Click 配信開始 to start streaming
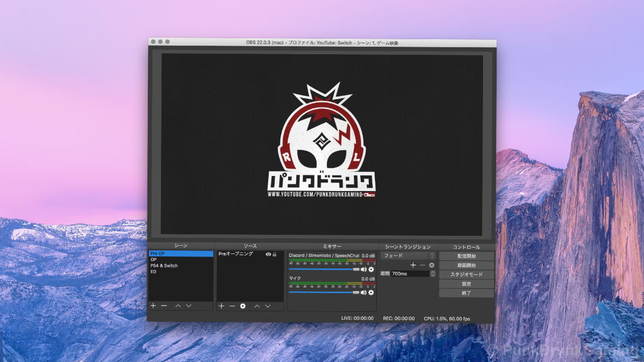The width and height of the screenshot is (644, 362). tap(466, 256)
